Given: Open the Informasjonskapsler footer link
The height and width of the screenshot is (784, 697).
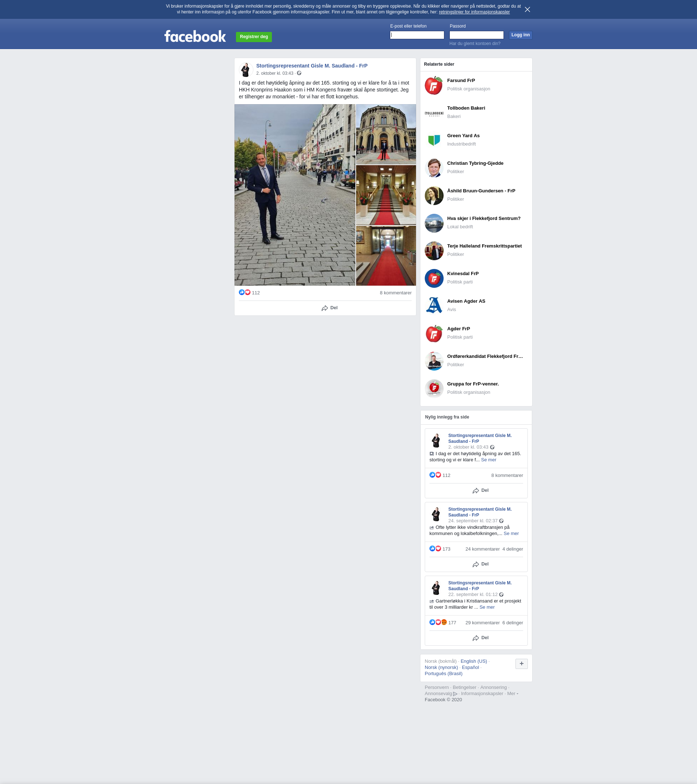Looking at the screenshot, I should 482,694.
